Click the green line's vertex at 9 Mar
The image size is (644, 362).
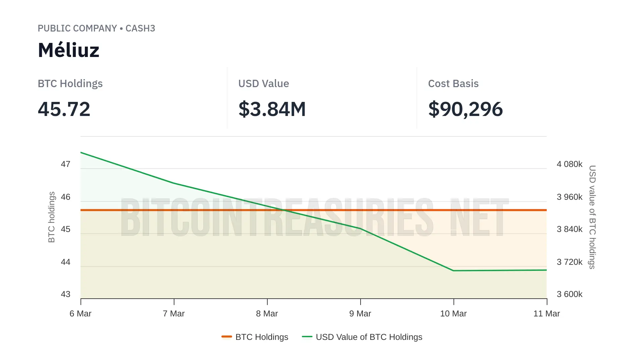pyautogui.click(x=361, y=229)
